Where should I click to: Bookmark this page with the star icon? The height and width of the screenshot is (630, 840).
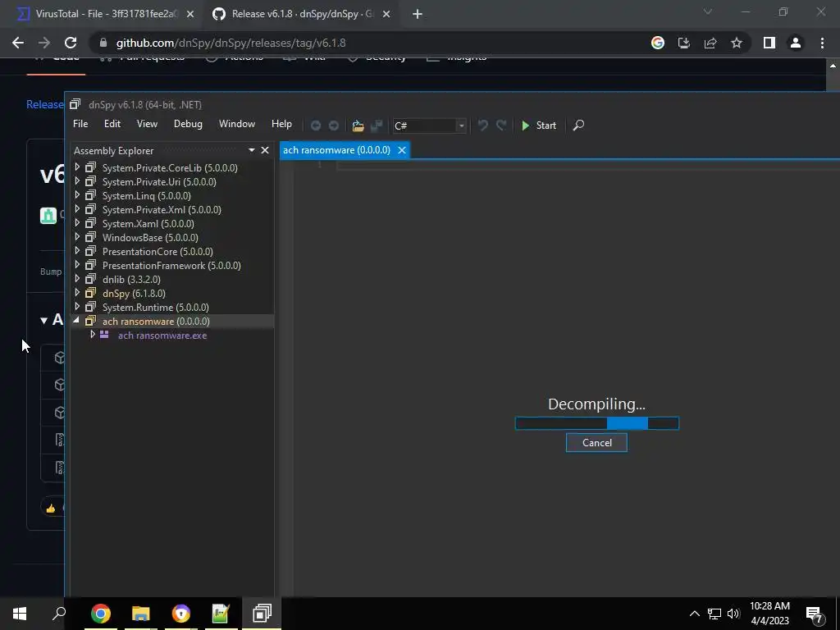tap(737, 43)
